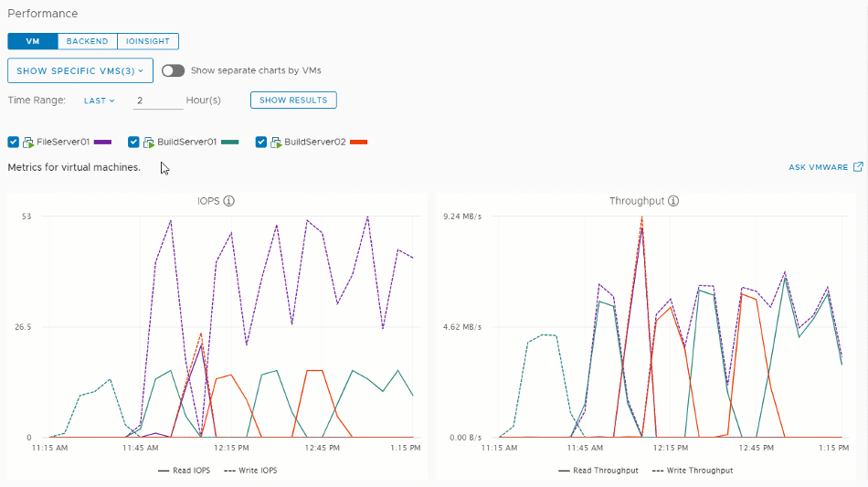Uncheck the FileServer01 checkbox
Screen dimensions: 868x487
tap(14, 143)
